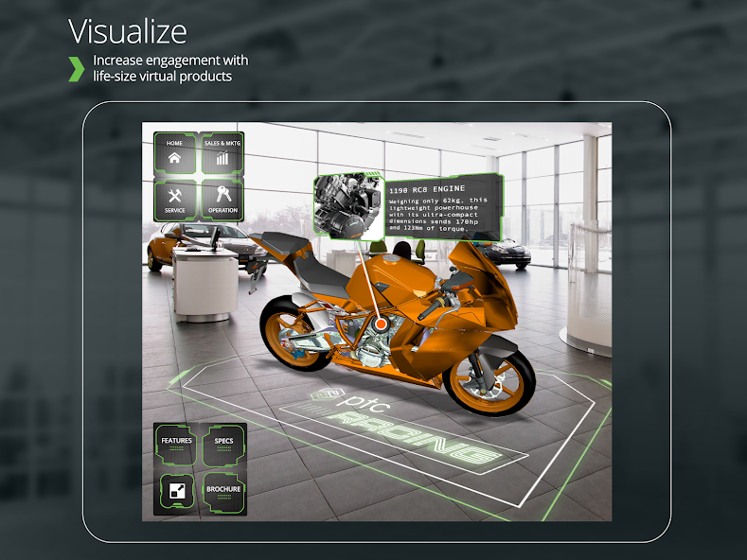The height and width of the screenshot is (560, 747).
Task: Open the engine photo thumbnail
Action: [x=349, y=206]
